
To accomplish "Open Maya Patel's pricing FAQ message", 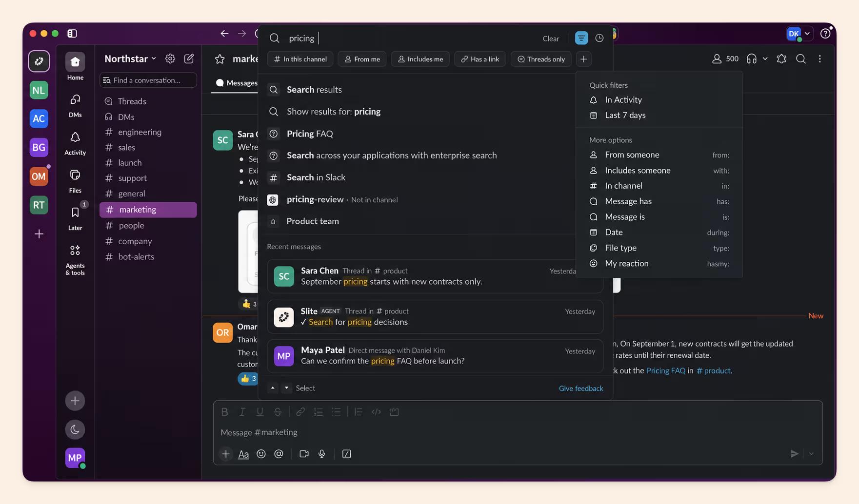I will [x=435, y=356].
